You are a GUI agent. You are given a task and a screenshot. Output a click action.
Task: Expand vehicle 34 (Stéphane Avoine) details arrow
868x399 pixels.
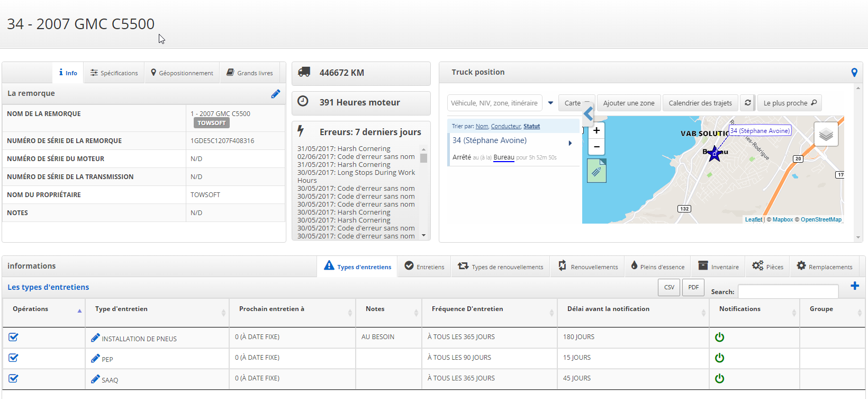point(570,143)
